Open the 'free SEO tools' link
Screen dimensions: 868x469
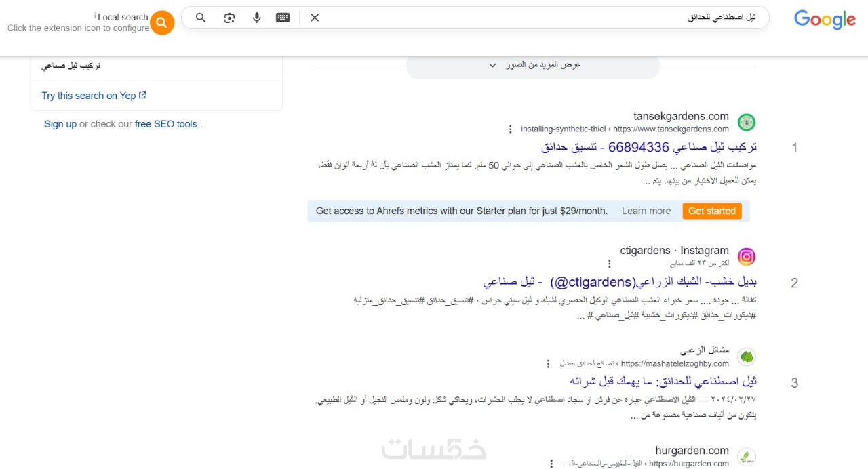(166, 124)
